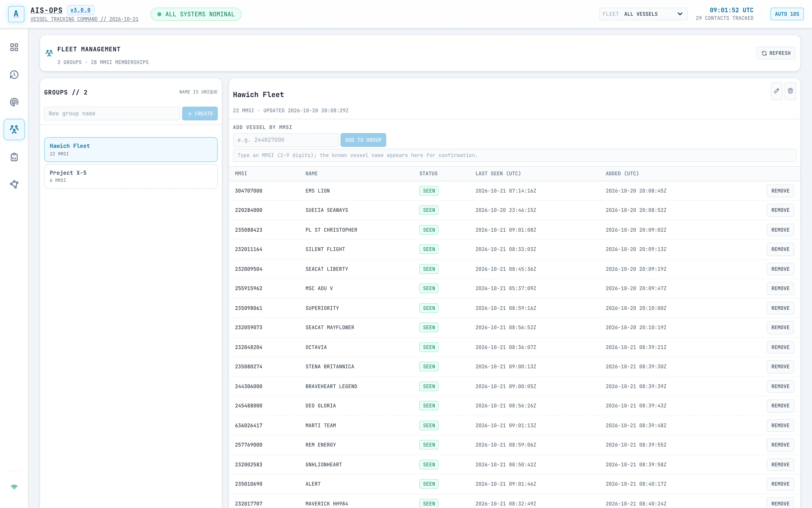Click the LAST SEEN (UTC) column header
The height and width of the screenshot is (508, 812).
498,174
